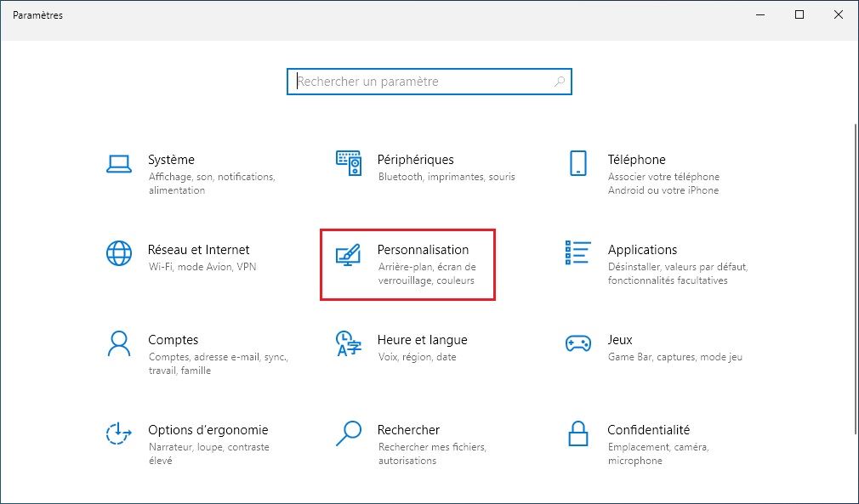
Task: Click the Rechercher magnifying glass category icon
Action: point(349,433)
